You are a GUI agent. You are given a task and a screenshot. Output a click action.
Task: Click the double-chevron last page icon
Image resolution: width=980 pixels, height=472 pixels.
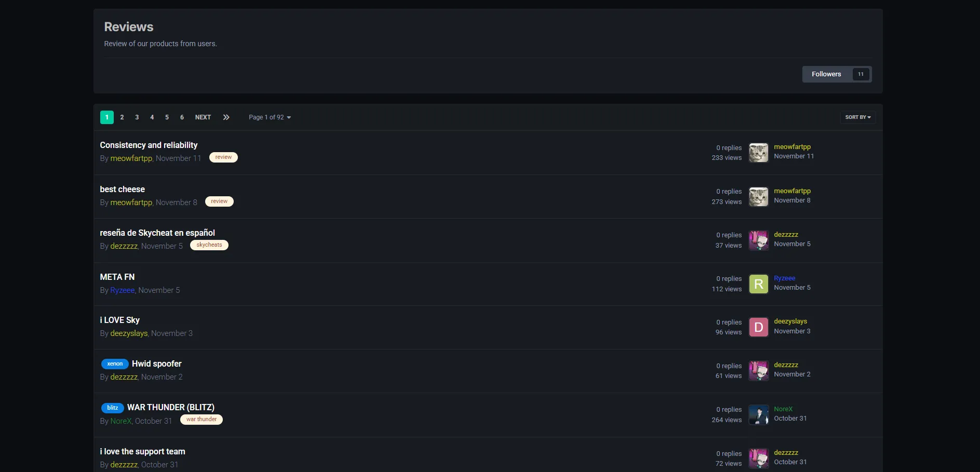click(226, 117)
